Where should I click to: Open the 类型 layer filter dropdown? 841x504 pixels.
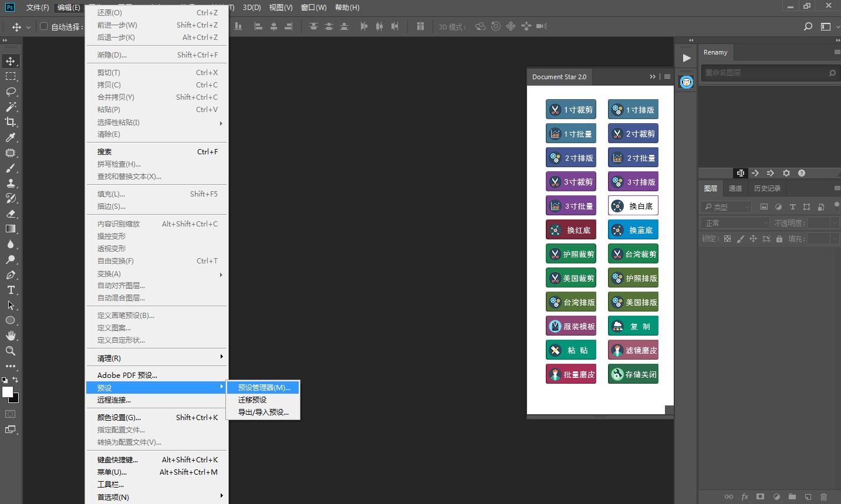(x=727, y=207)
